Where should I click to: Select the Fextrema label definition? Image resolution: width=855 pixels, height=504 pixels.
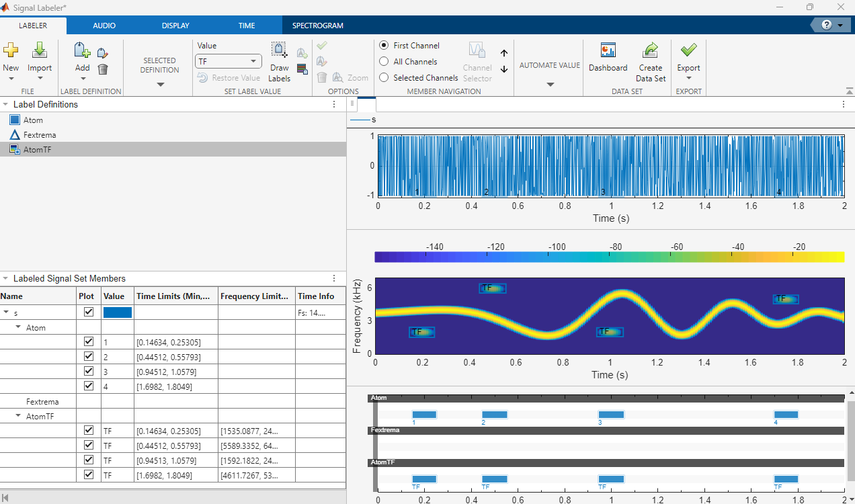tap(40, 135)
